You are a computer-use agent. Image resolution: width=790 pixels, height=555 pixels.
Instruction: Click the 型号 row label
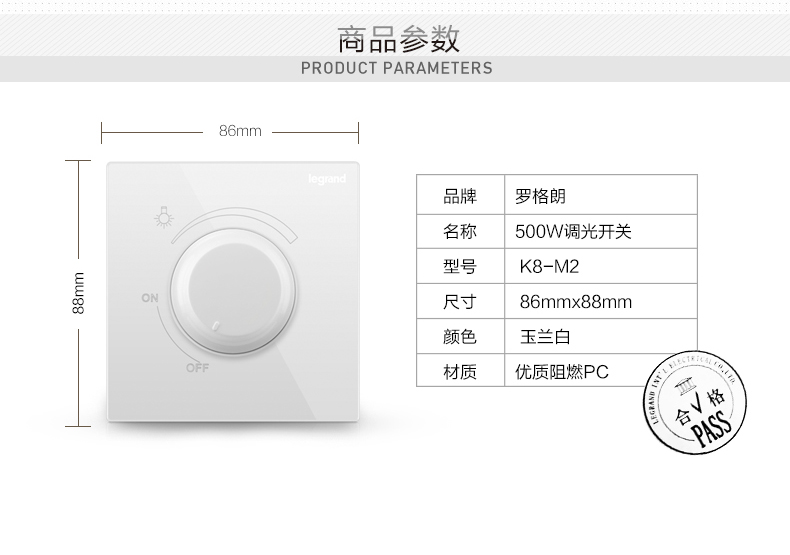click(x=460, y=267)
